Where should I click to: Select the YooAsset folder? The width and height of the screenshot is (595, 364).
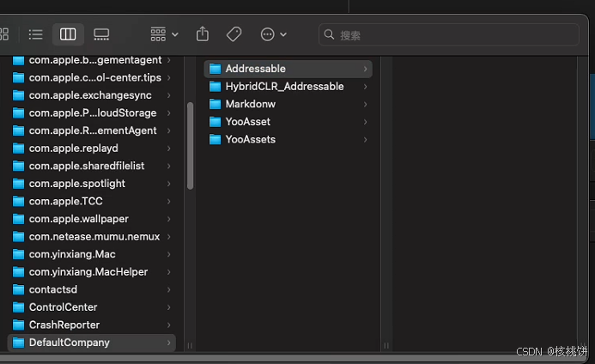click(x=288, y=122)
